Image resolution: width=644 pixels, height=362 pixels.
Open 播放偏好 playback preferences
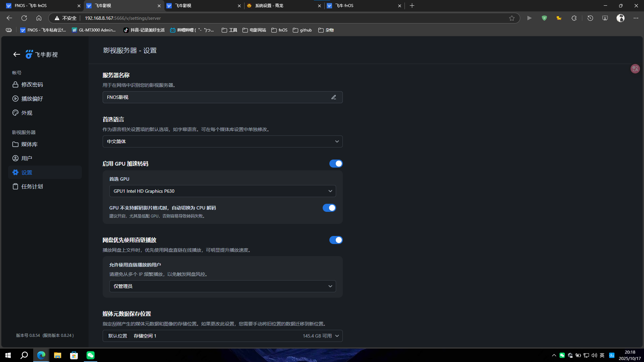pyautogui.click(x=32, y=99)
